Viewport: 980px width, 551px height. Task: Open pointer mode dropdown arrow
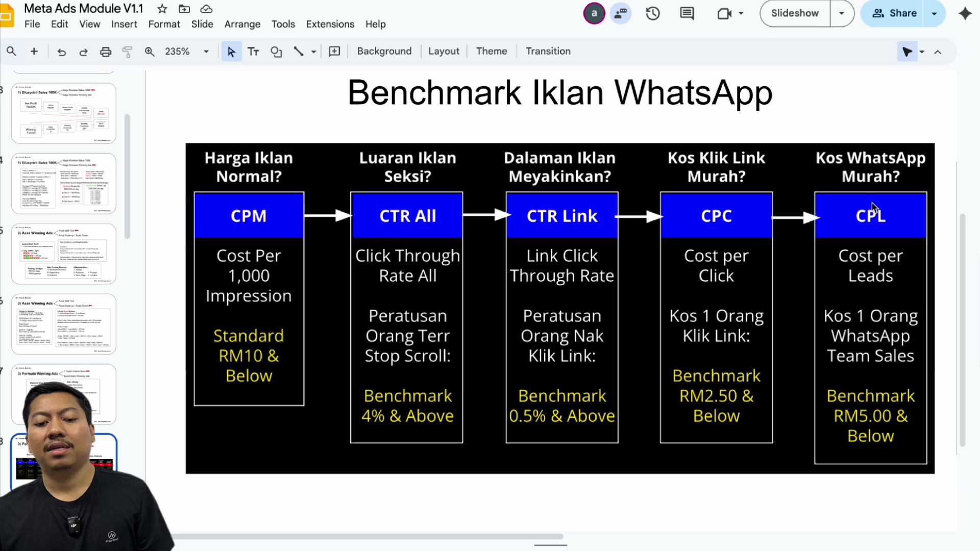922,52
